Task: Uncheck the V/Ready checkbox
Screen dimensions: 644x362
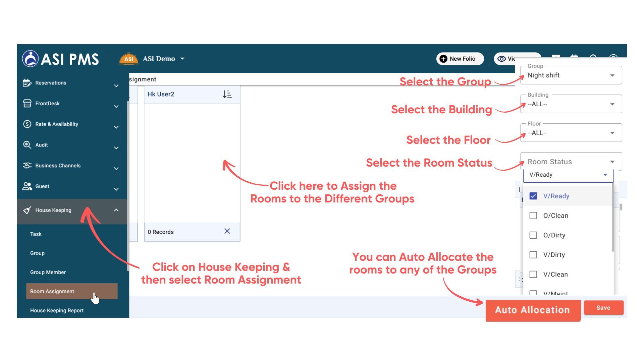Action: [x=533, y=196]
